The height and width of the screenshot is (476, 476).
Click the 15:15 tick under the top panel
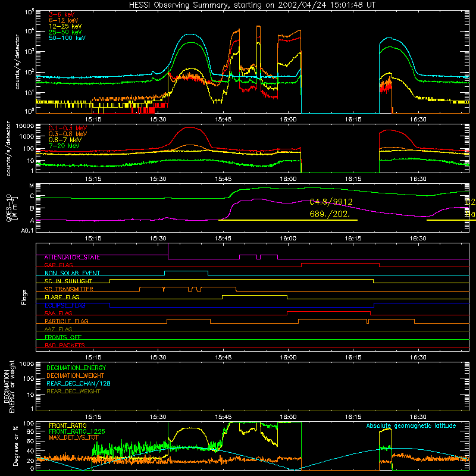click(93, 120)
